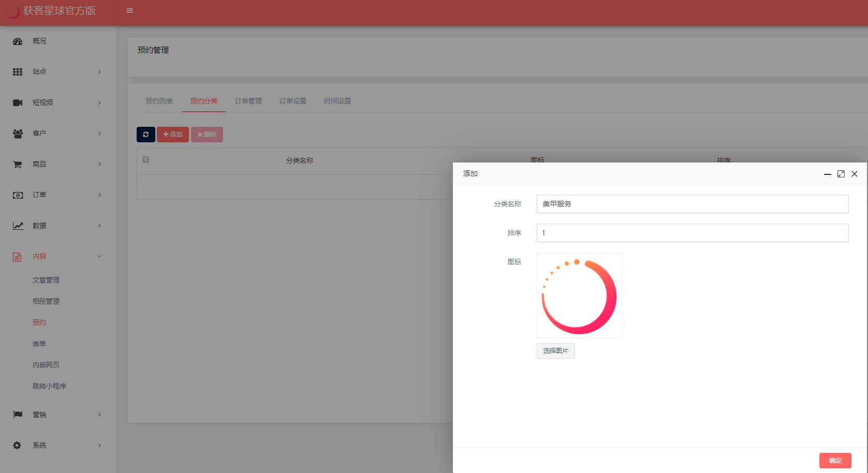
Task: Click the 确定 confirm button
Action: tap(835, 461)
